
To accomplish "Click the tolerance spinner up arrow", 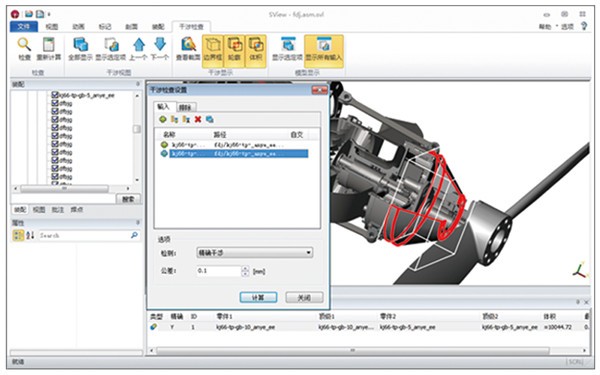I will (245, 269).
